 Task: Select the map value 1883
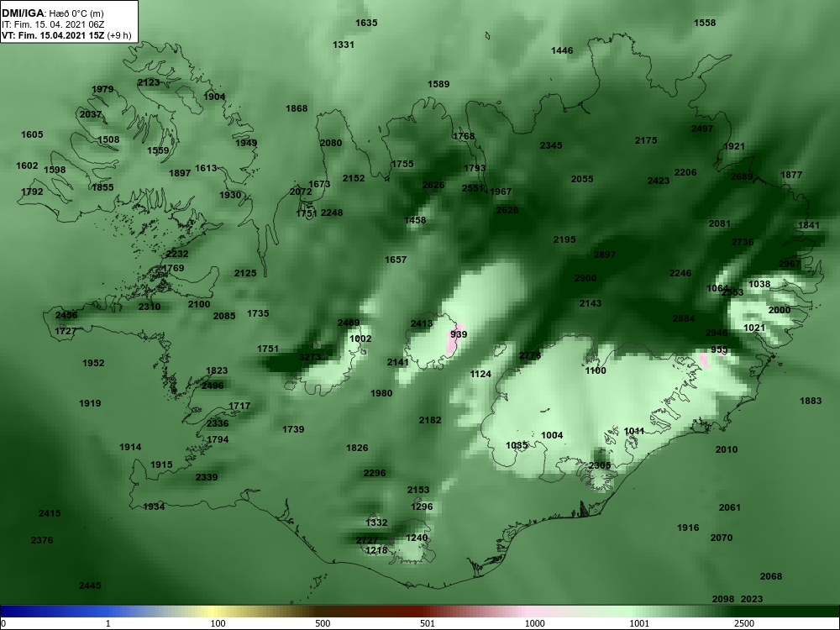pyautogui.click(x=811, y=401)
